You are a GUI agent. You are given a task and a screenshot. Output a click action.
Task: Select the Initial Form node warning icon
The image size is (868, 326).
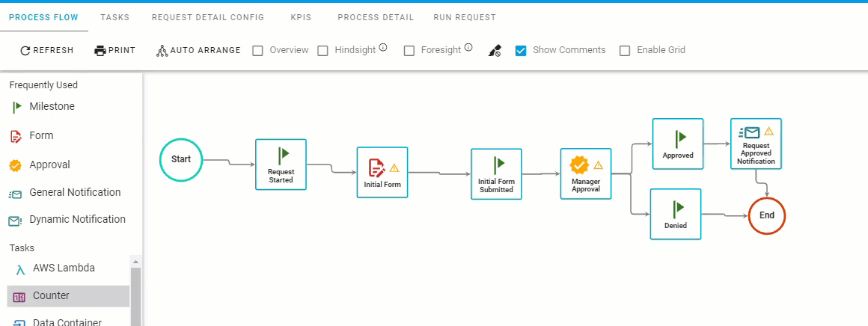pos(394,167)
